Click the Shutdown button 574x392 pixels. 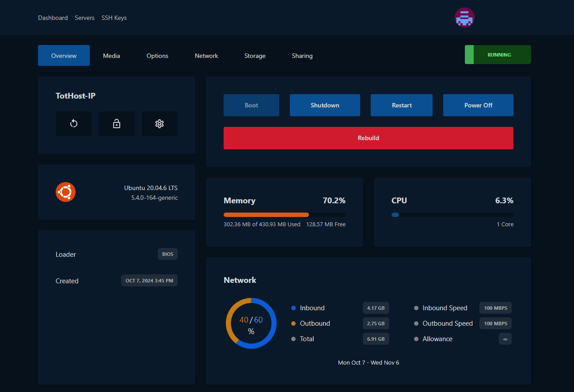325,105
